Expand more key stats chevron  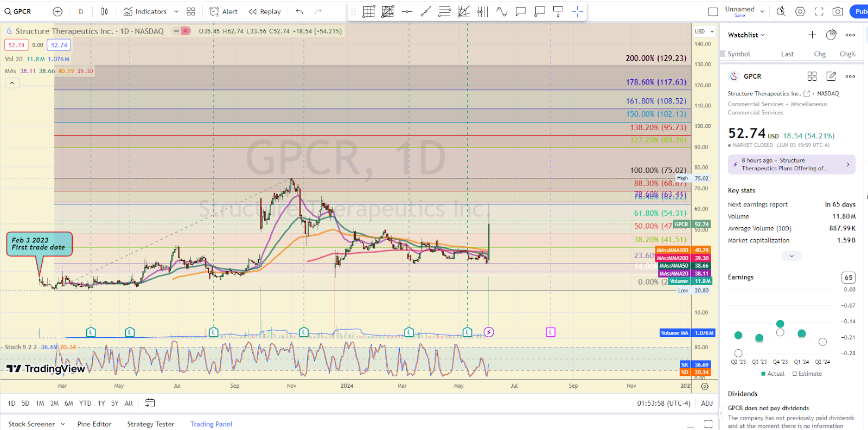(x=792, y=255)
